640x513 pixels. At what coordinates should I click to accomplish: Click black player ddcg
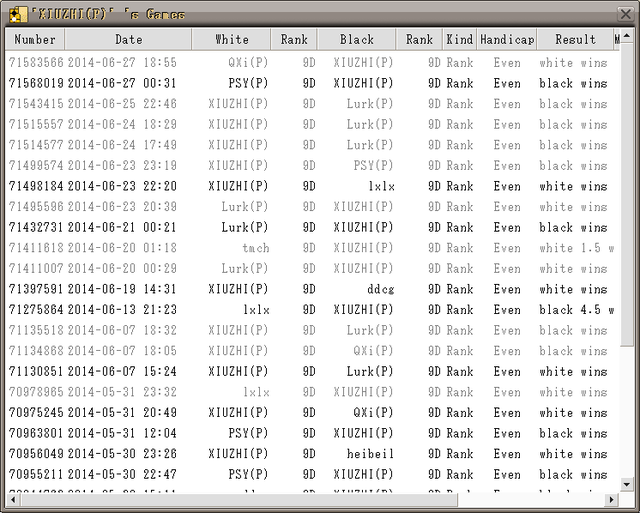(380, 289)
